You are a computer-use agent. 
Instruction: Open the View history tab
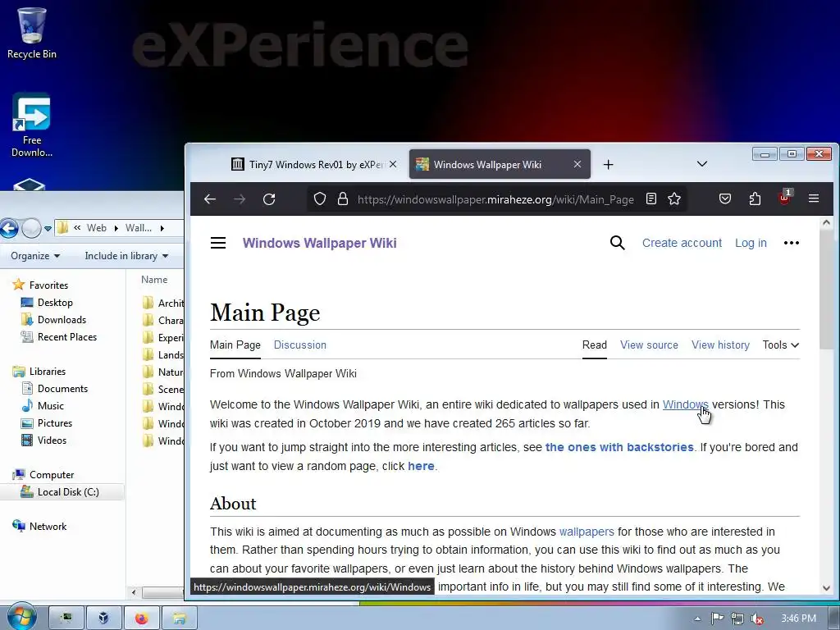(720, 345)
